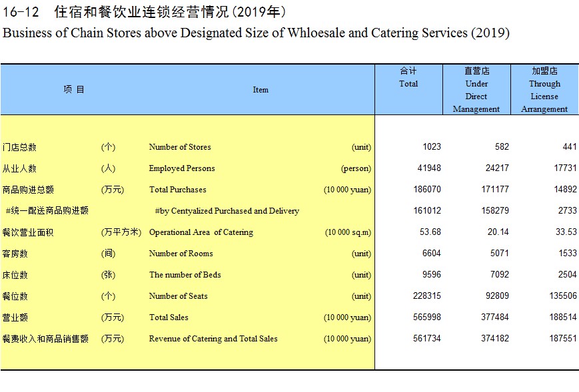Select seats total value 228315
The width and height of the screenshot is (579, 392).
(427, 295)
